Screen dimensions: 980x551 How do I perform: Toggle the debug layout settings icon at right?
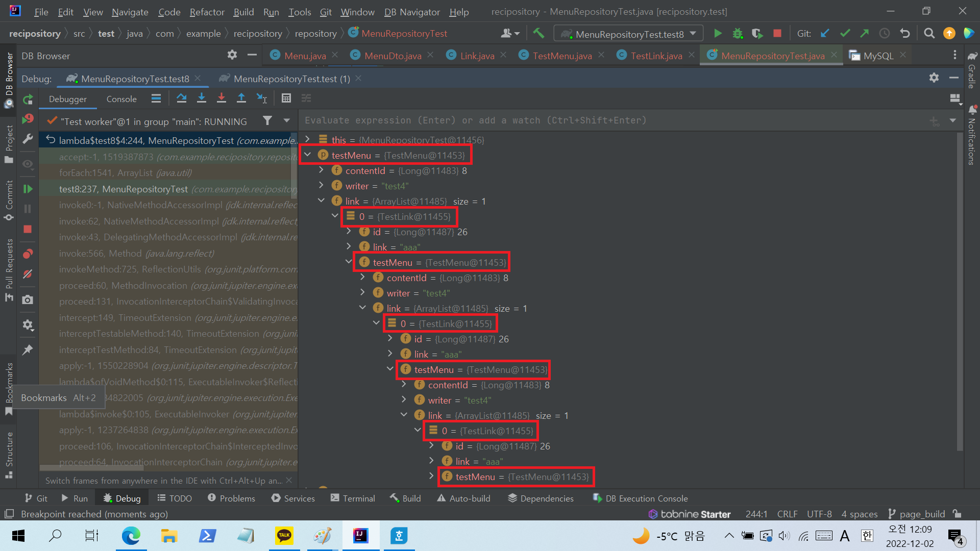(954, 98)
